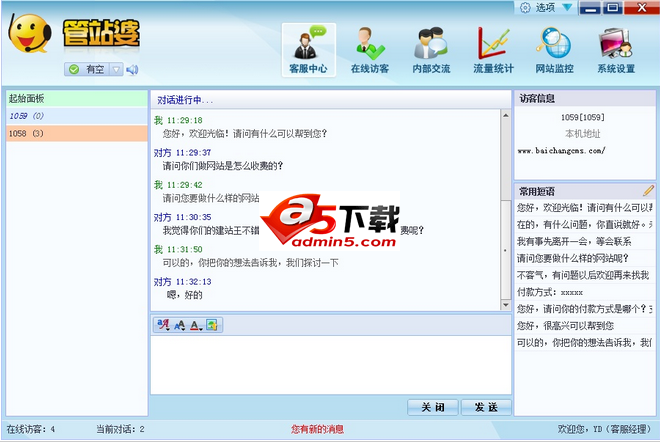Select conversation 1059 (0)
Viewport: 660px width, 443px height.
point(77,116)
